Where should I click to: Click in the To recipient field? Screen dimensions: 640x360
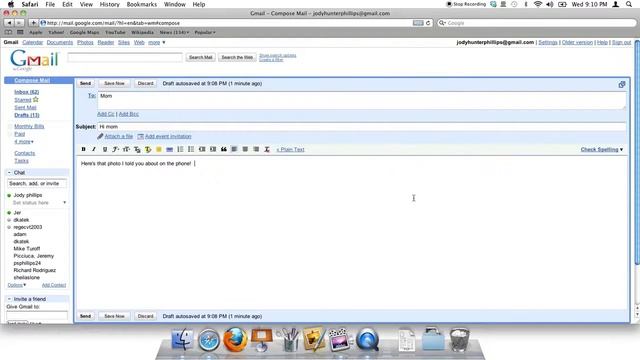coord(362,100)
